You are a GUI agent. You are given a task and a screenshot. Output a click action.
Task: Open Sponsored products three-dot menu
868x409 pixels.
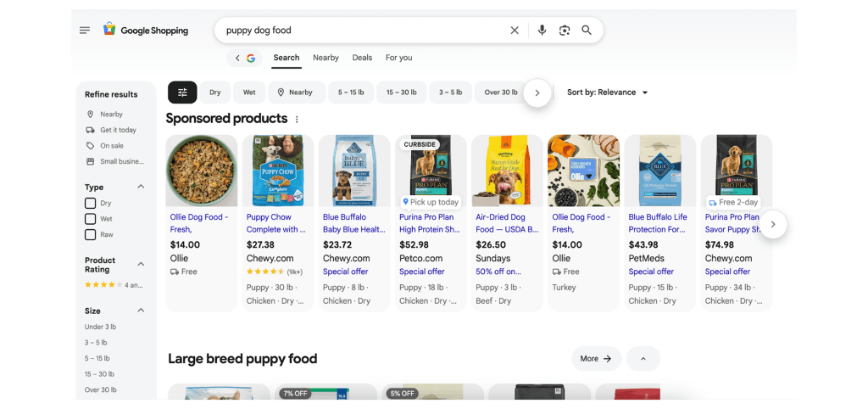(x=297, y=119)
